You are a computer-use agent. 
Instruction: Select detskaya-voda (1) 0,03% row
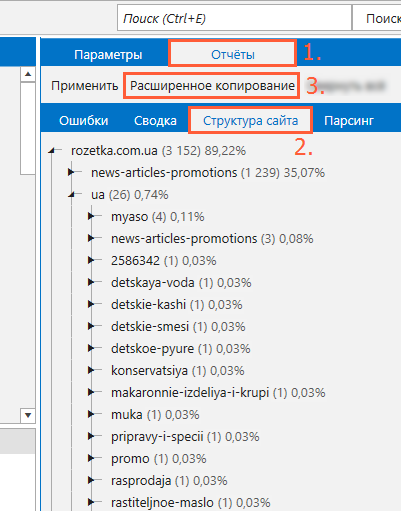pyautogui.click(x=181, y=283)
